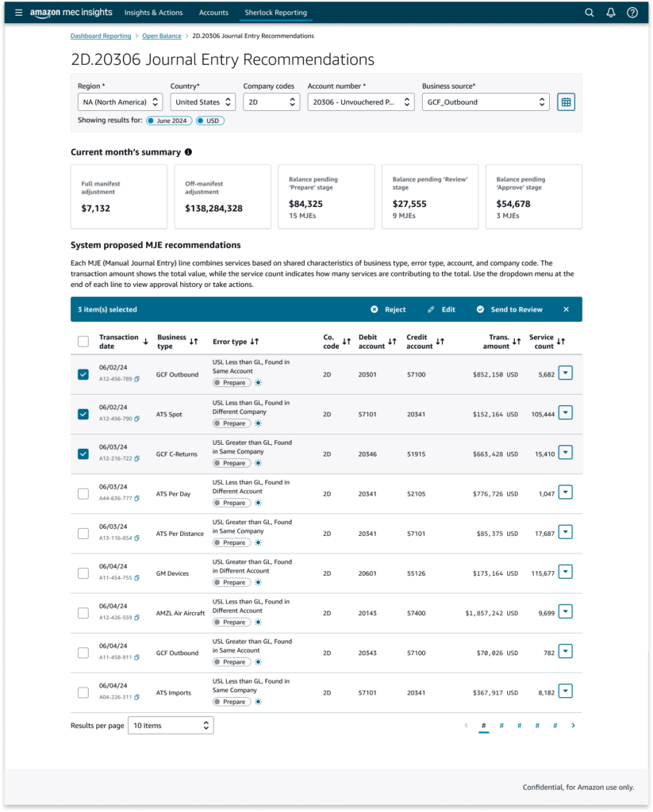The width and height of the screenshot is (653, 812).
Task: Sort by Credit account column
Action: (x=440, y=341)
